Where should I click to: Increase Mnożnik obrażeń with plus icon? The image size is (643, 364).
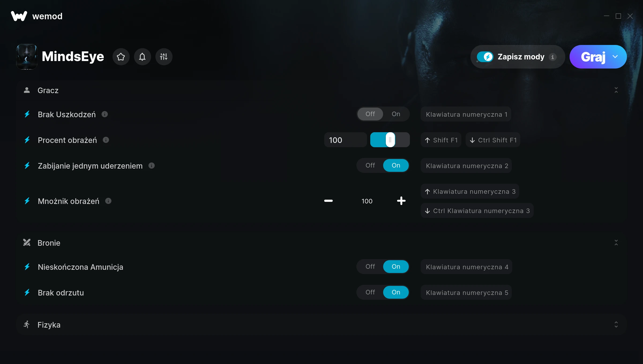(x=401, y=201)
